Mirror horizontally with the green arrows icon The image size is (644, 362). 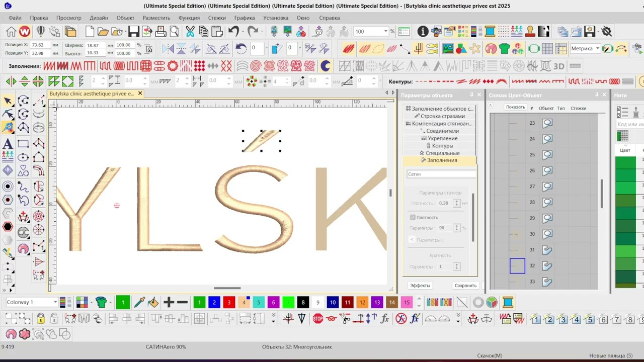[x=11, y=81]
